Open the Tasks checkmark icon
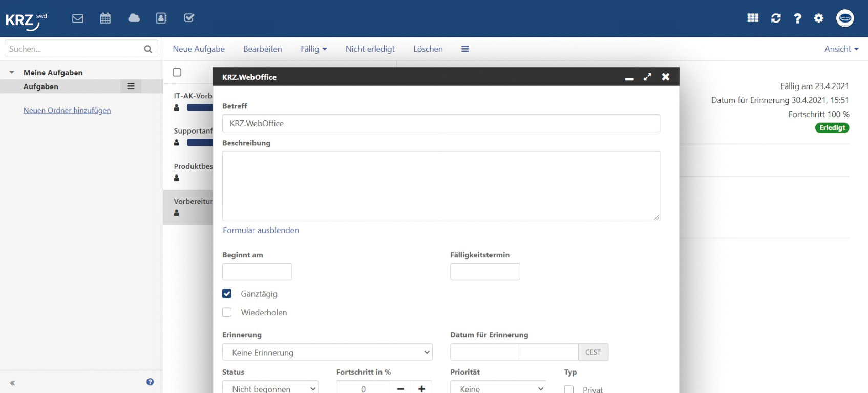Image resolution: width=868 pixels, height=393 pixels. (189, 18)
